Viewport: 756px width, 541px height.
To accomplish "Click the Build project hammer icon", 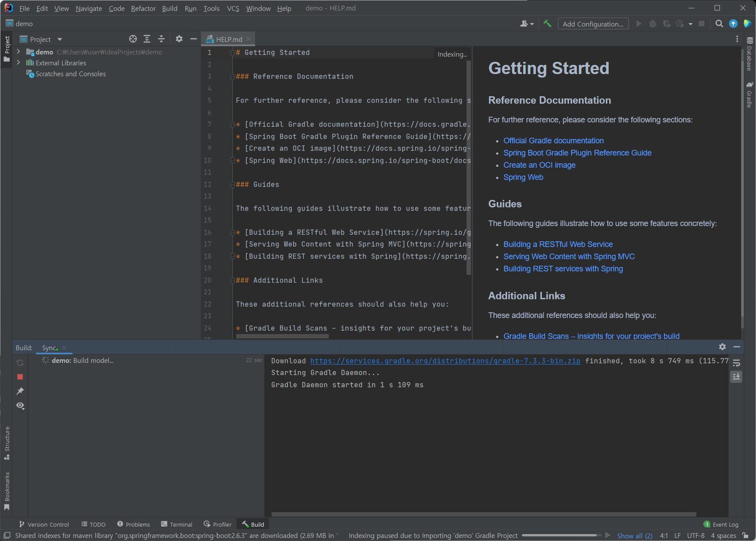I will pos(547,24).
